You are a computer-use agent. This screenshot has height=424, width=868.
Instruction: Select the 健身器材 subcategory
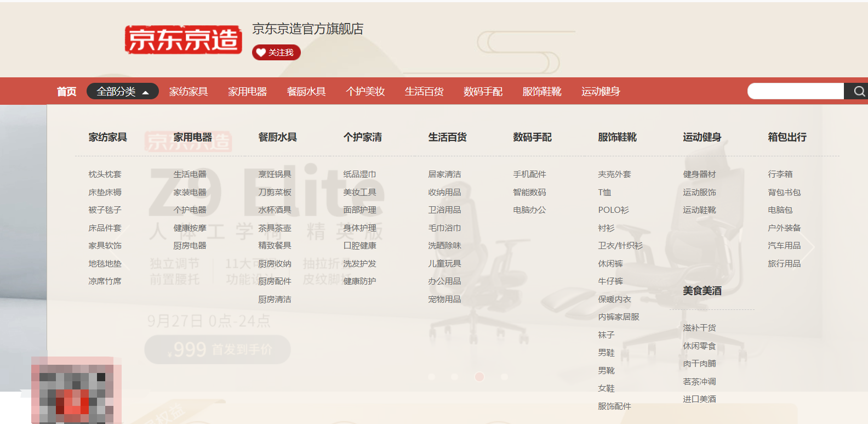(x=700, y=174)
